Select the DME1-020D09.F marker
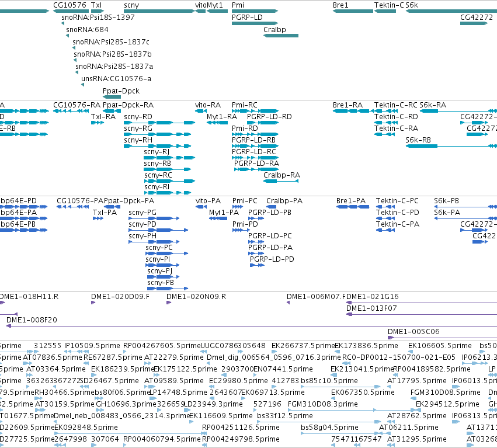Image resolution: width=497 pixels, height=448 pixels. pos(93,303)
